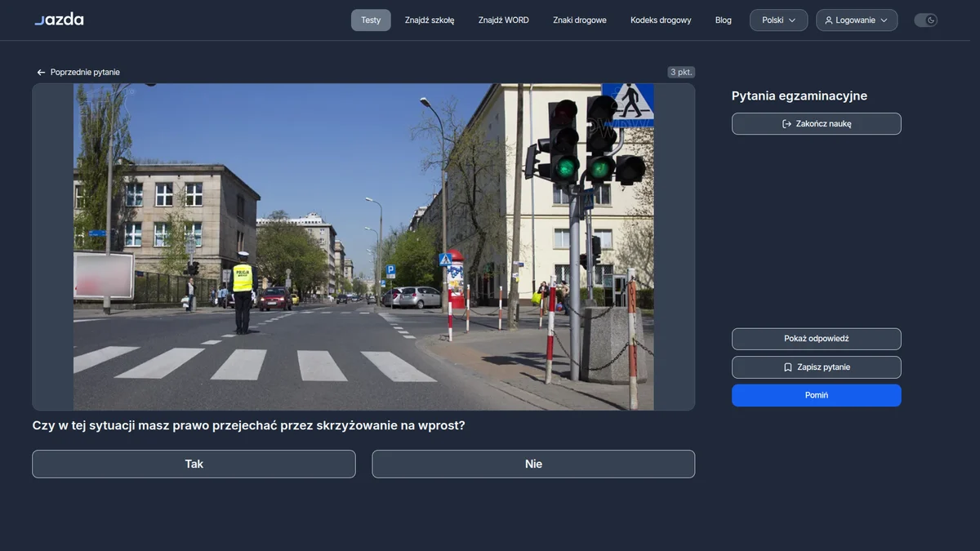Go to Znajdź WORD page
The image size is (980, 551).
tap(504, 20)
